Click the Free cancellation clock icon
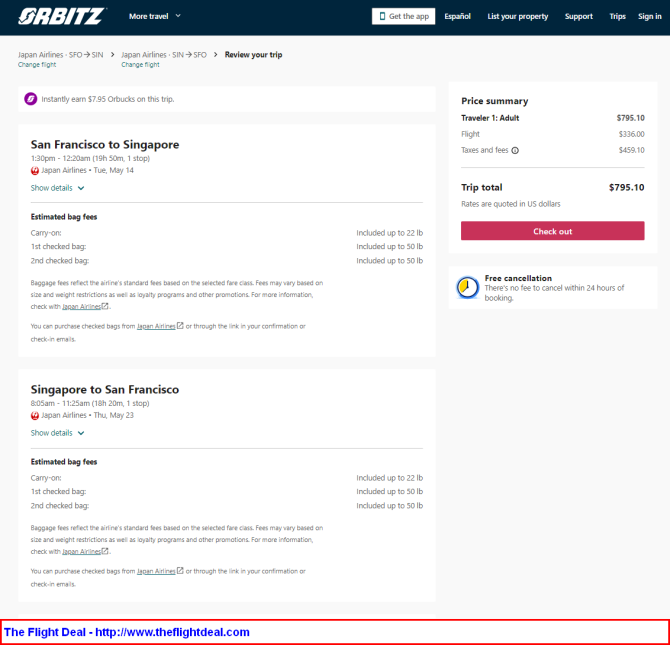Screen dimensions: 670x645 coord(467,287)
